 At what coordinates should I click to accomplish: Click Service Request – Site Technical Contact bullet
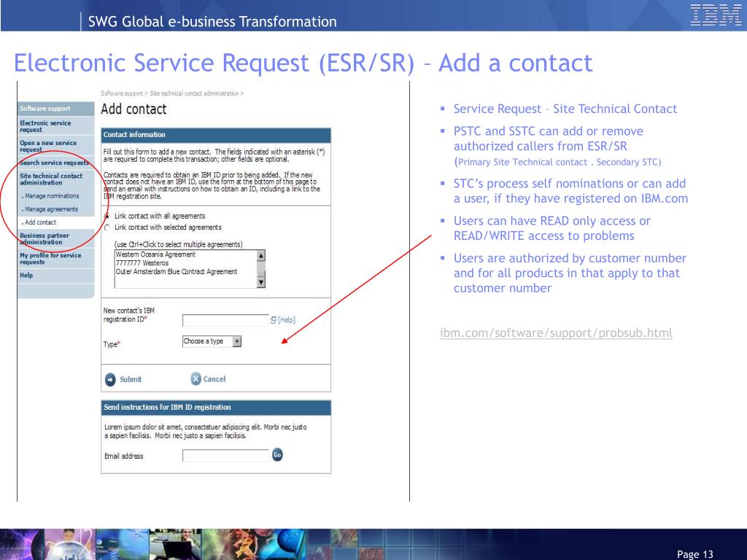point(565,109)
